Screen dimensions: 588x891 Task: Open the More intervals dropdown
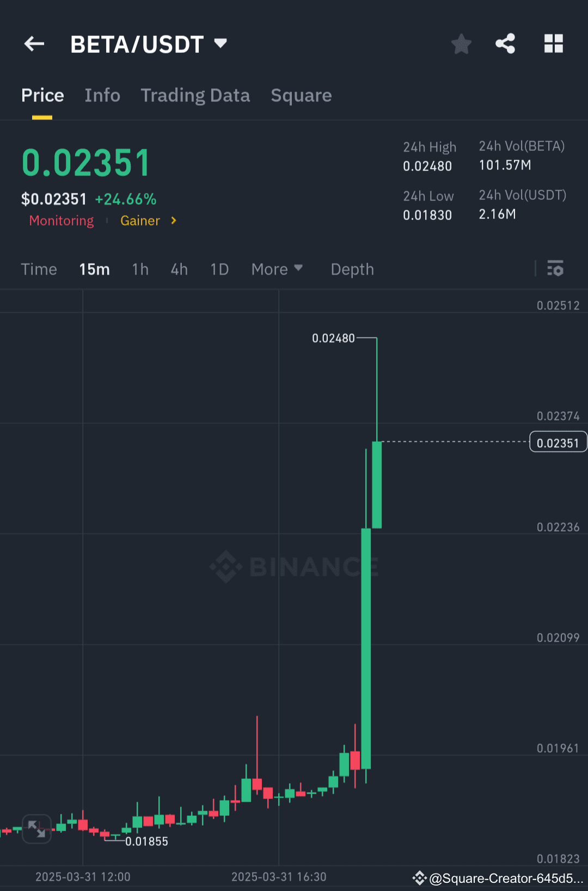click(277, 269)
